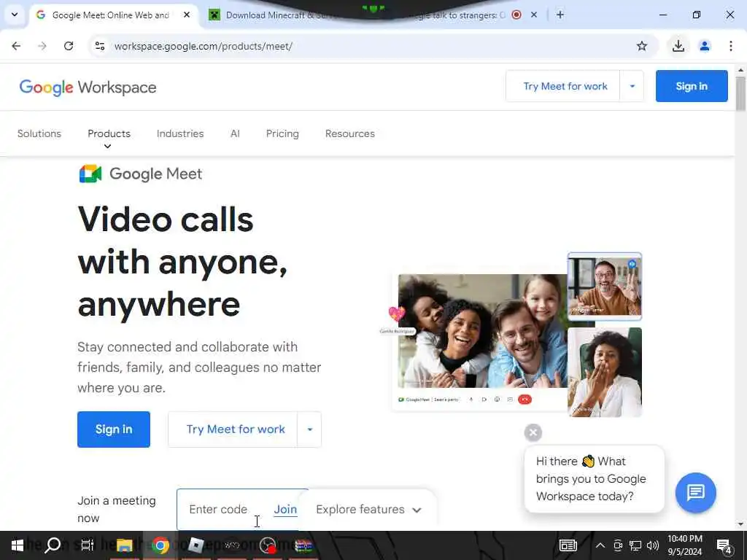Click the browser forward arrow

coord(42,46)
